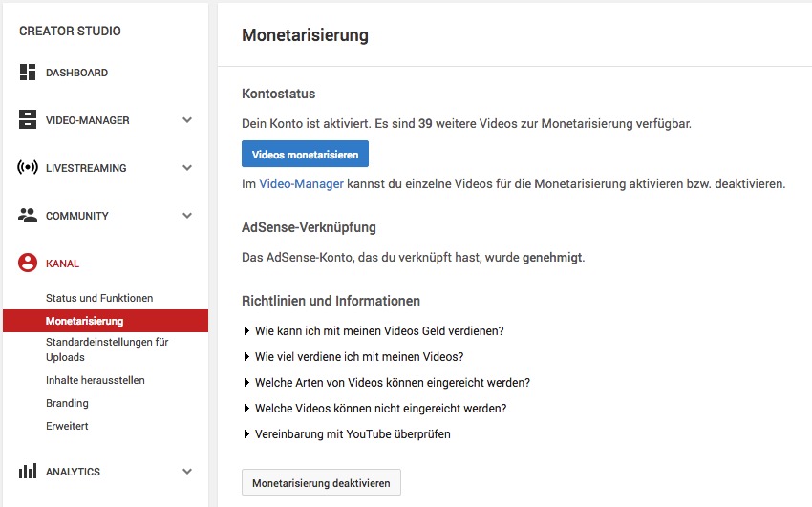Expand 'Welche Videos können nicht eingereicht werden?'
812x507 pixels.
[374, 409]
